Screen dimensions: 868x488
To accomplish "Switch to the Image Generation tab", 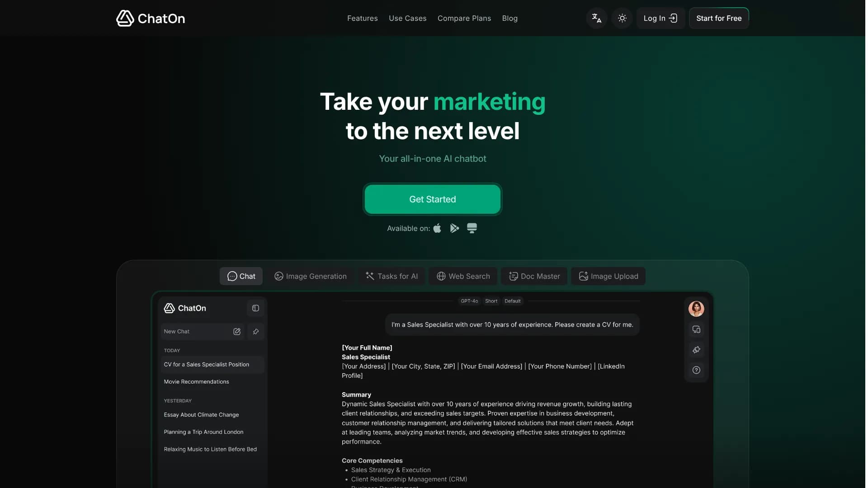I will pos(311,276).
